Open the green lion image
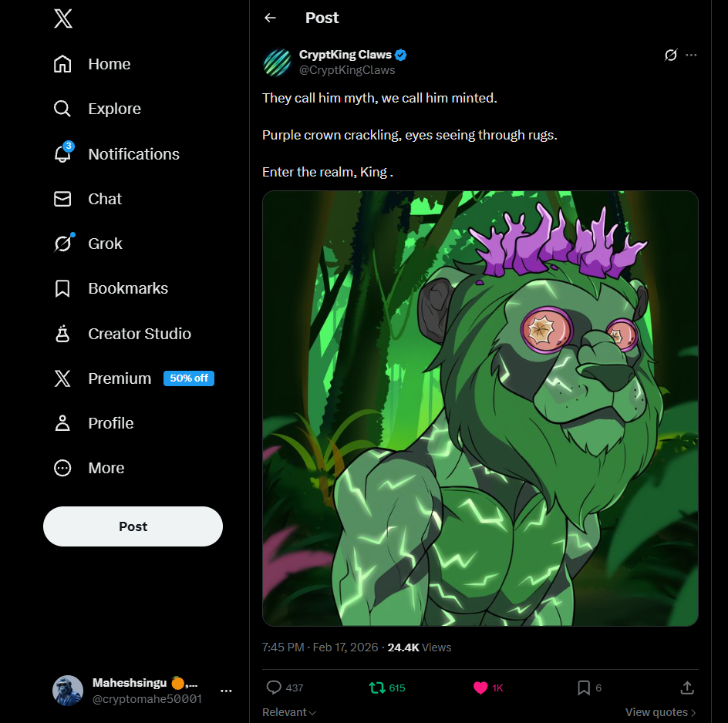728x723 pixels. coord(480,409)
